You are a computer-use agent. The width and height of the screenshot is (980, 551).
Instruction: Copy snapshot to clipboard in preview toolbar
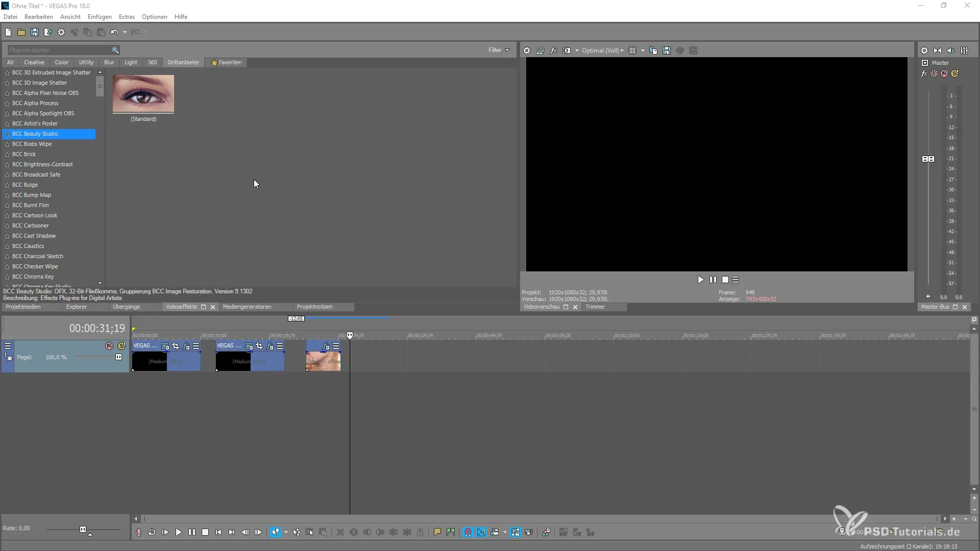point(653,51)
